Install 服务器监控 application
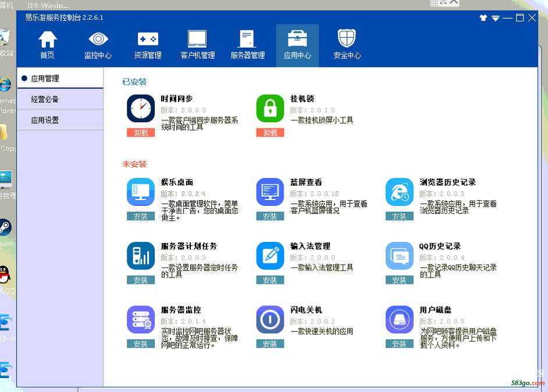 coord(141,344)
